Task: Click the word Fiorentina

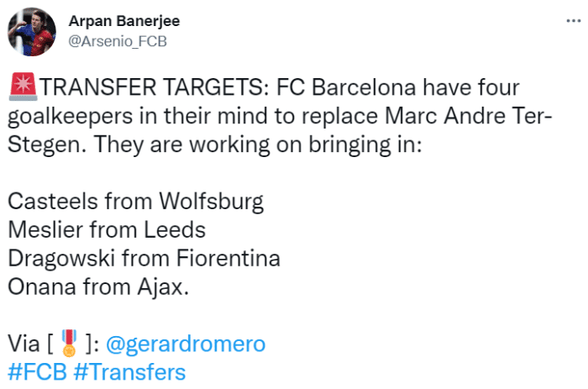Action: (227, 258)
